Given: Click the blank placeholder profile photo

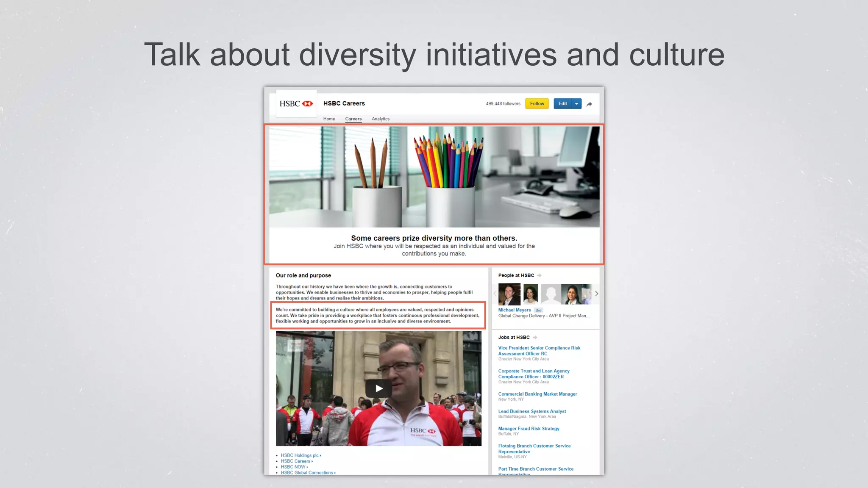Looking at the screenshot, I should click(x=551, y=294).
